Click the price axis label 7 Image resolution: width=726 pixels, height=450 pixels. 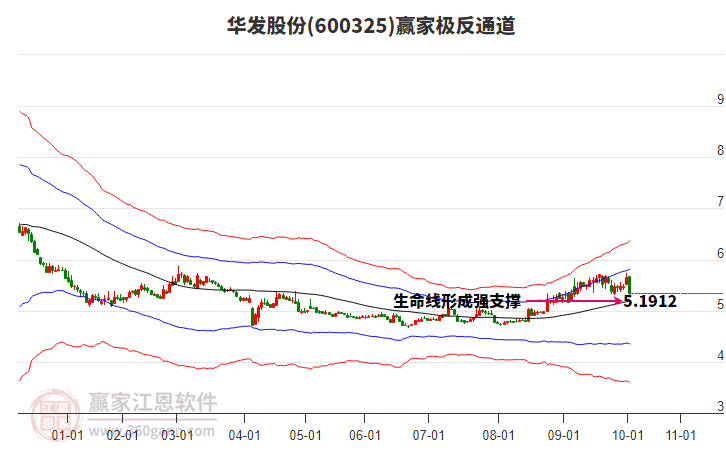coord(720,202)
